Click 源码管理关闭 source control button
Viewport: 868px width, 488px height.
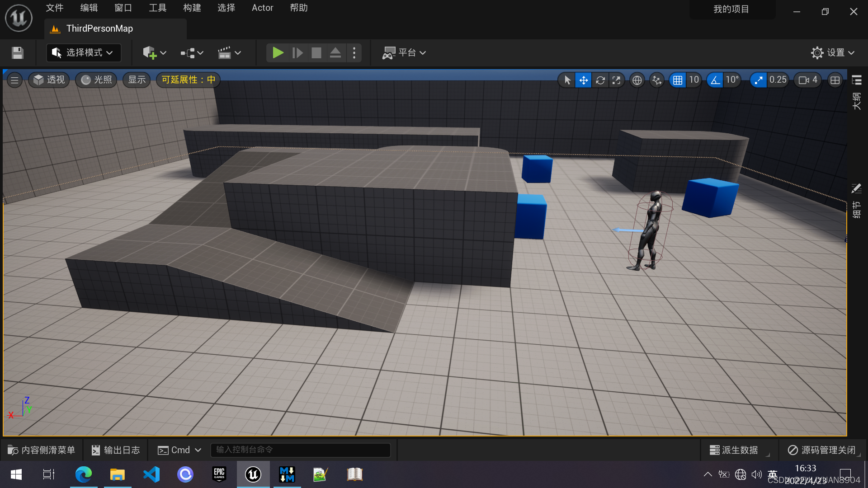pos(822,450)
